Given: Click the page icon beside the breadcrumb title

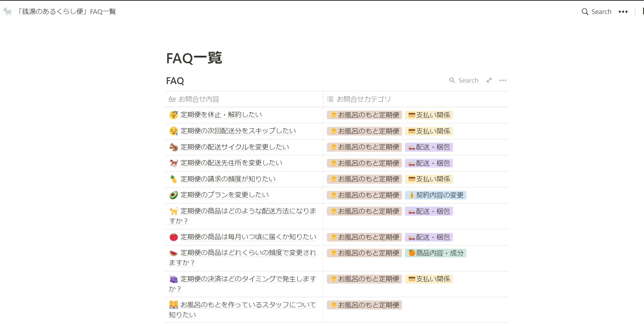Looking at the screenshot, I should pos(8,12).
